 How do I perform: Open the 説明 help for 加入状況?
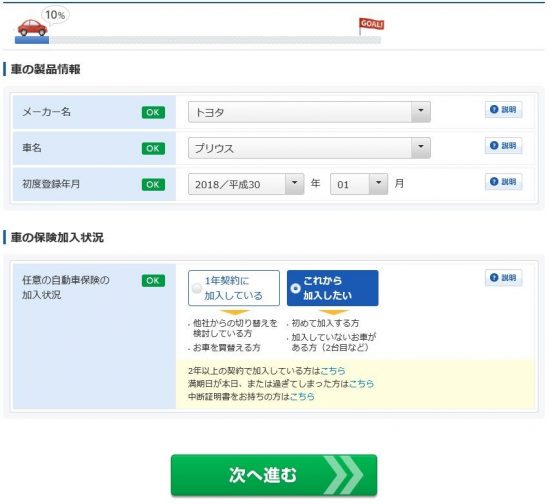pyautogui.click(x=503, y=278)
